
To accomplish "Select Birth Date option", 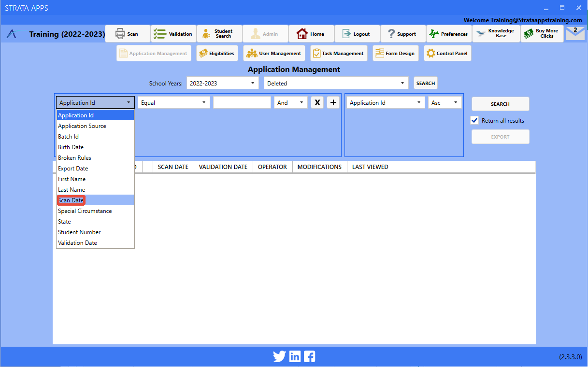I will [95, 147].
